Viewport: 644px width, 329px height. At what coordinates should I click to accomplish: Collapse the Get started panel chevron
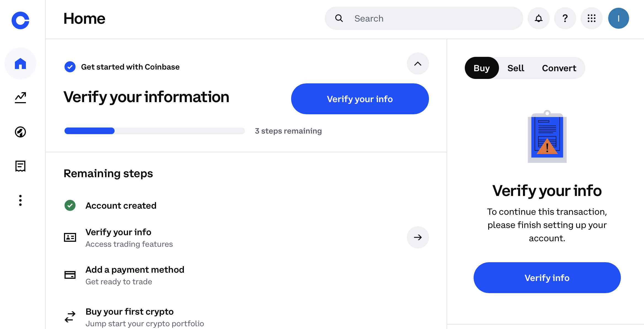pyautogui.click(x=418, y=63)
